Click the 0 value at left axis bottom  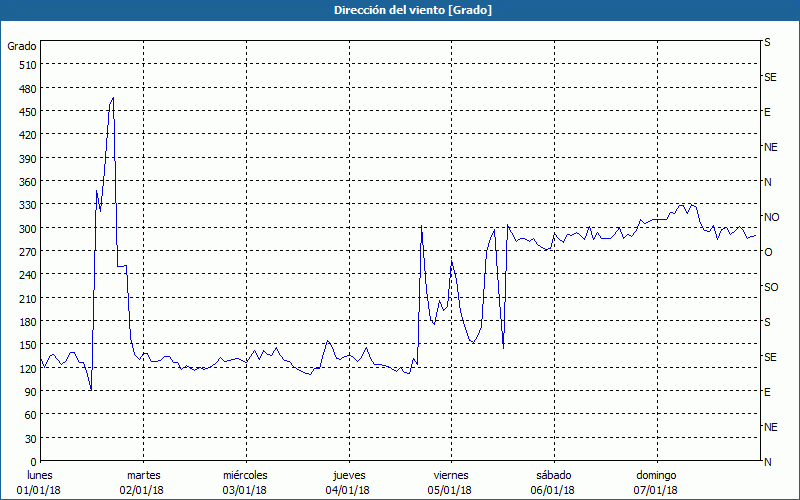click(x=32, y=461)
